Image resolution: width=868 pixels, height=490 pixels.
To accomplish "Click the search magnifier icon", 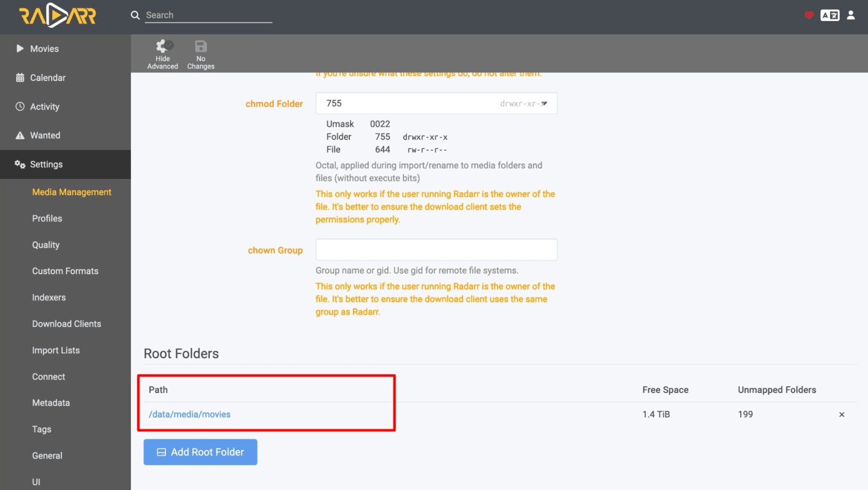I will pyautogui.click(x=135, y=15).
